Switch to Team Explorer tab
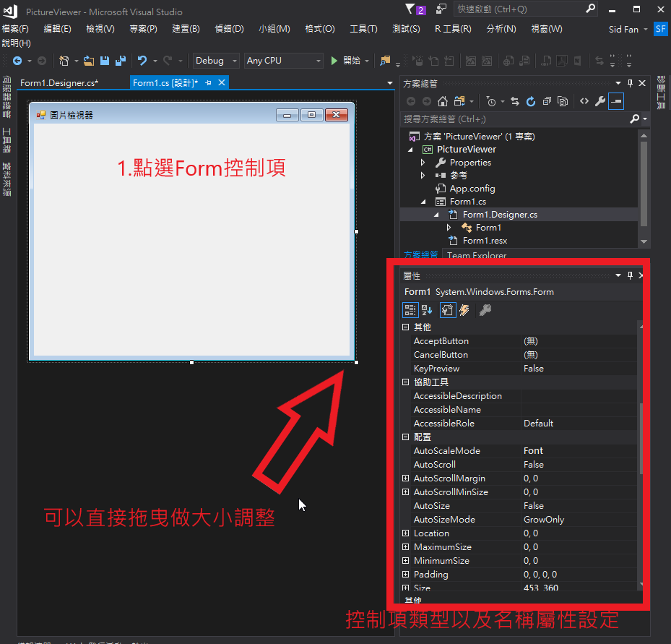Screen dimensions: 671x644 tap(477, 255)
